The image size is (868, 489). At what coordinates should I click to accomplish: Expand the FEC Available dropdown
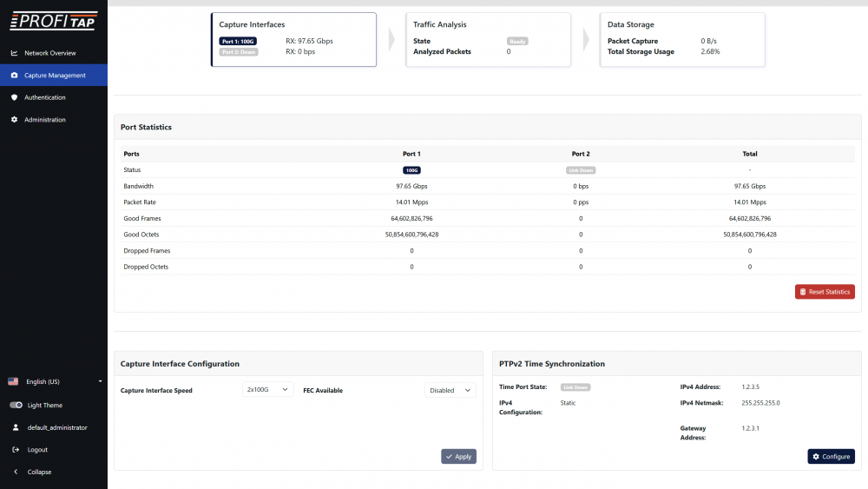[450, 390]
